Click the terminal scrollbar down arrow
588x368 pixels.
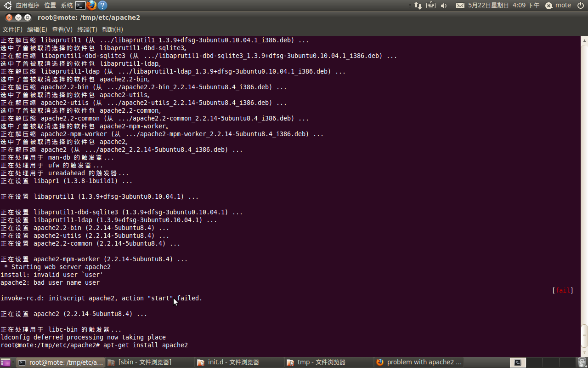[584, 352]
